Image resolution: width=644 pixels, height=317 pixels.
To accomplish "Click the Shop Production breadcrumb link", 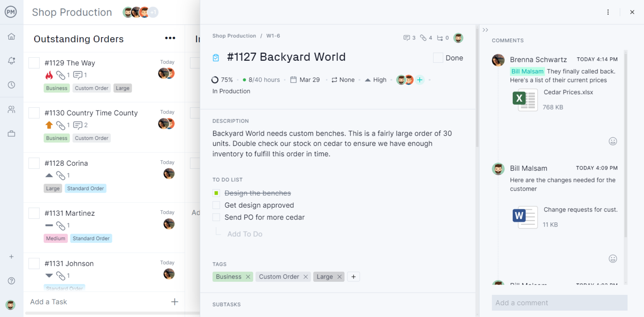I will 234,36.
